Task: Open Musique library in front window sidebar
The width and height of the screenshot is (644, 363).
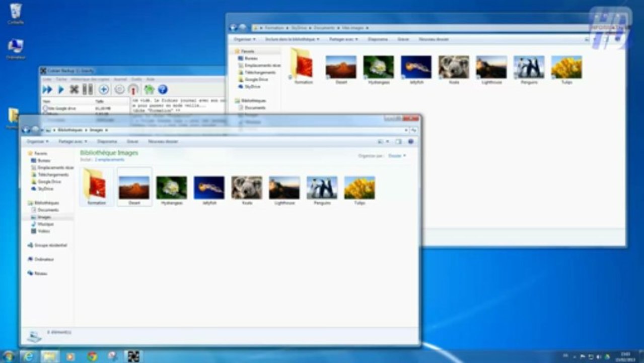Action: pos(42,224)
